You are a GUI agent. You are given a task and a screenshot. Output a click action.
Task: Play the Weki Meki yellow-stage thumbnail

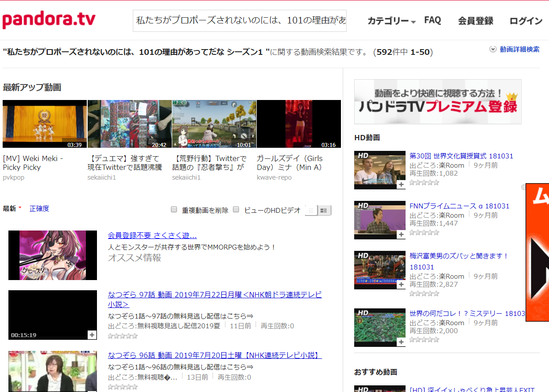45,124
